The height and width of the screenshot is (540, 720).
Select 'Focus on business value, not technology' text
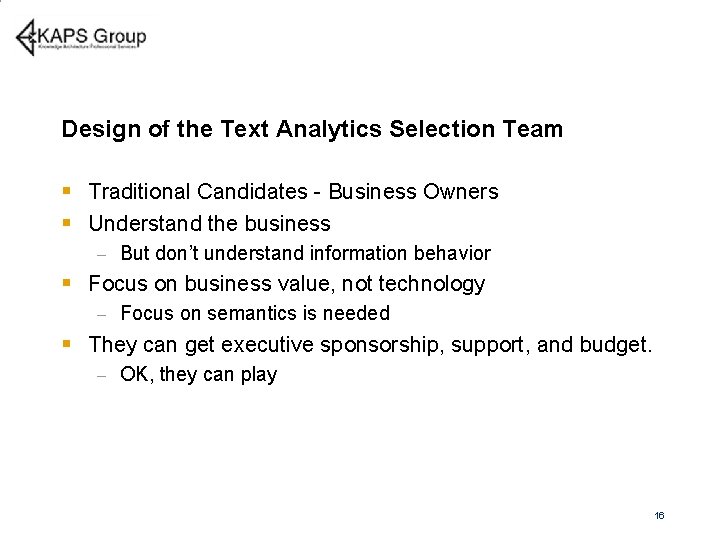pos(286,284)
